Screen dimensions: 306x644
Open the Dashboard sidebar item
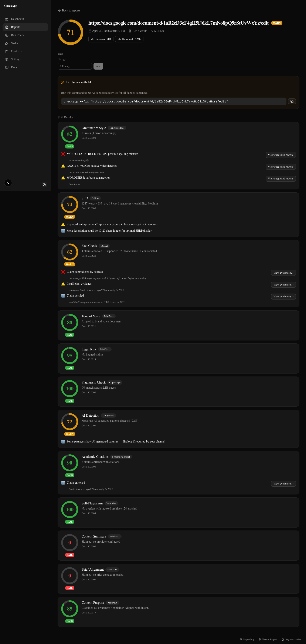tap(17, 19)
